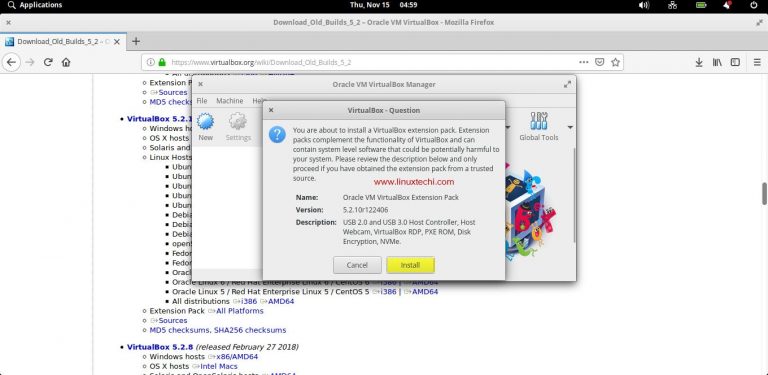Click Cancel in the VirtualBox Question dialog
The image size is (768, 375).
click(357, 265)
